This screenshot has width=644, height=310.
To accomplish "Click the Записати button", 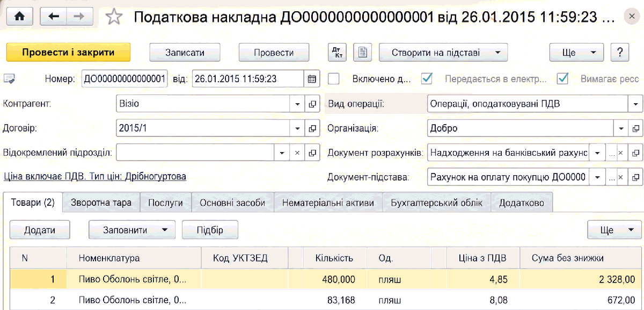I will [x=185, y=52].
